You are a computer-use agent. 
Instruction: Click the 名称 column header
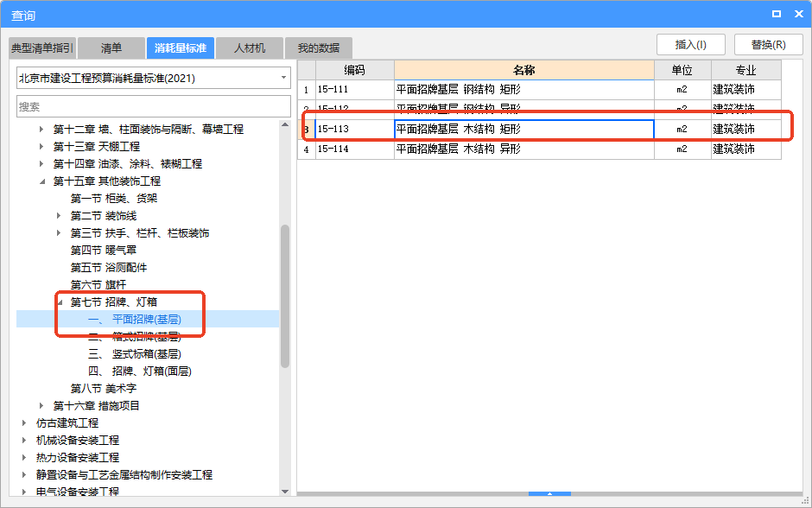pos(524,70)
